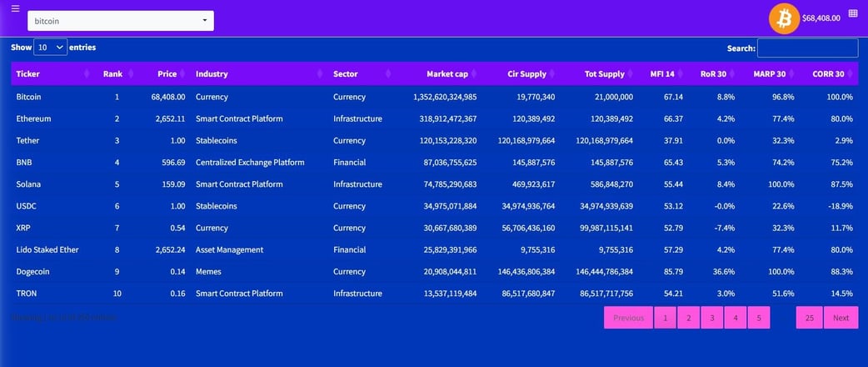
Task: Click Dogecoin MFI value 85.79
Action: point(673,272)
